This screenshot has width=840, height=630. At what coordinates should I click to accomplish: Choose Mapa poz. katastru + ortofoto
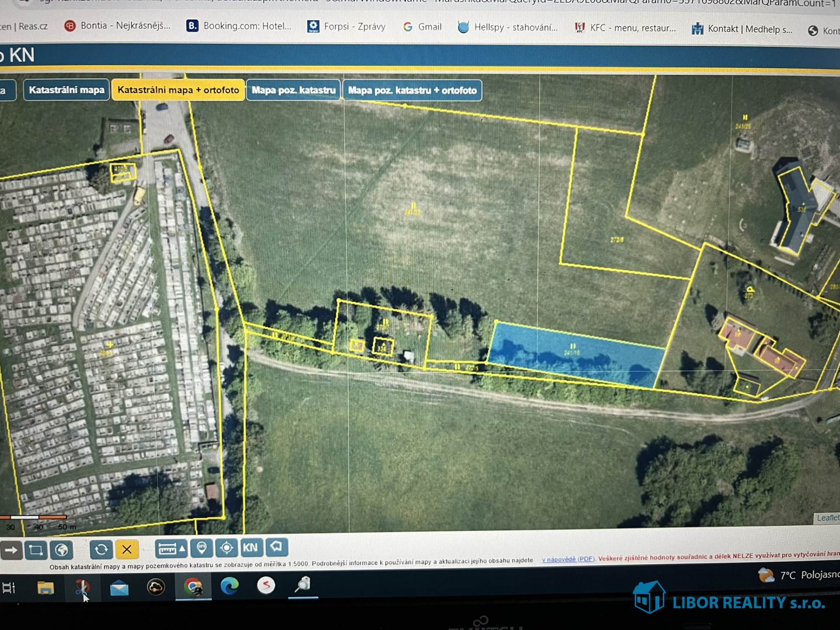412,91
